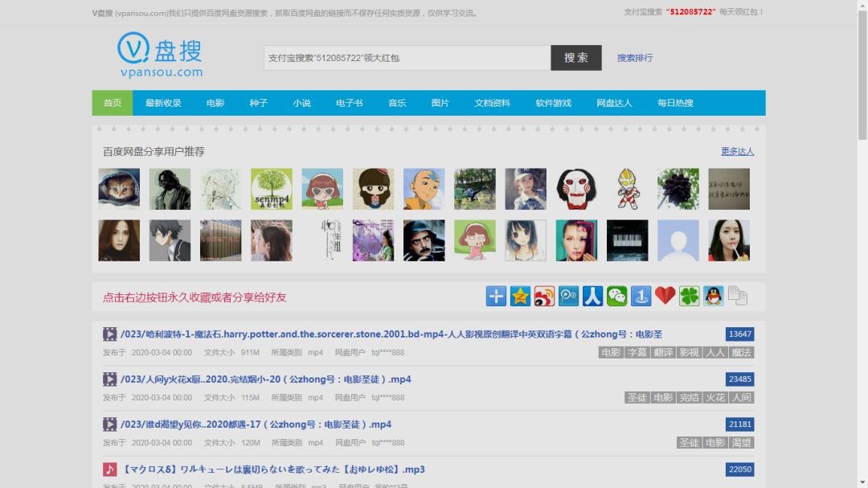This screenshot has height=488, width=868.
Task: Switch to the 电子书 tab
Action: pyautogui.click(x=349, y=103)
